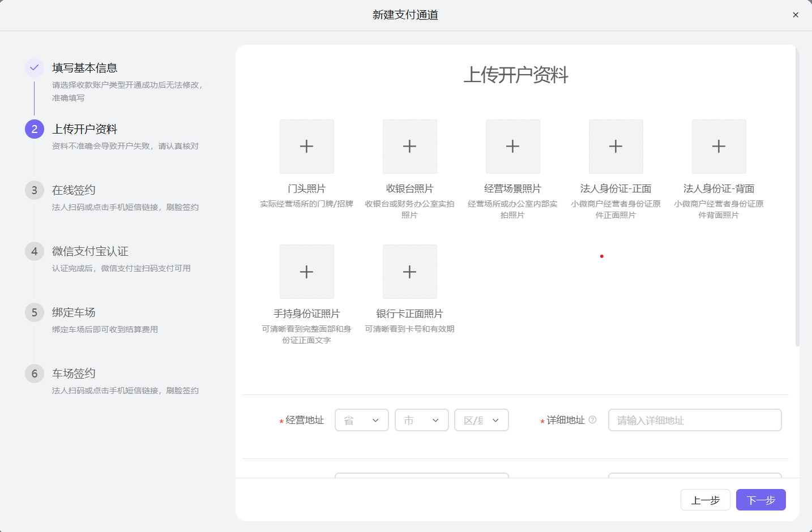Upload the 手持身份证照片 handheld ID photo
This screenshot has height=532, width=812.
(306, 272)
